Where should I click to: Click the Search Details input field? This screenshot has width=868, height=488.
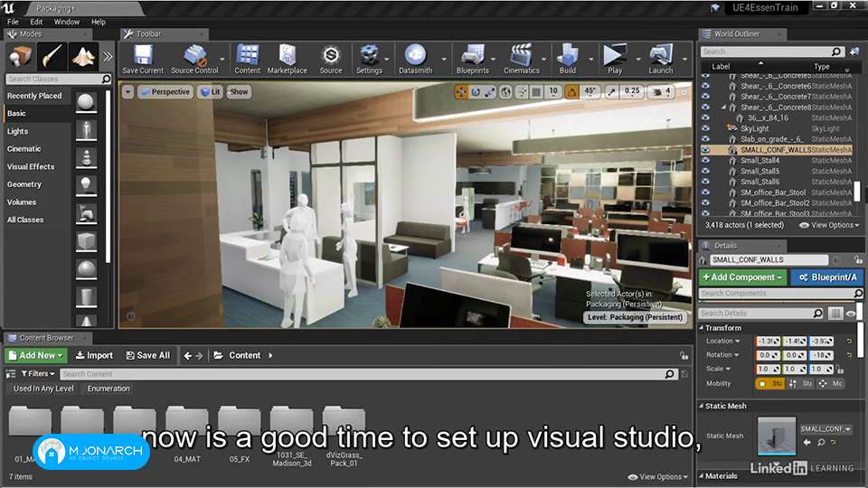761,314
